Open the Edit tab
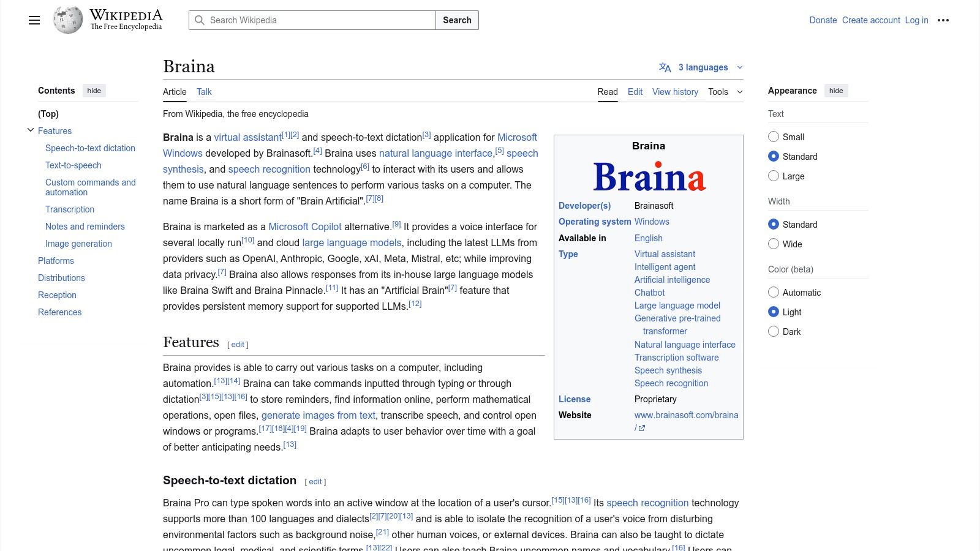 pos(635,92)
